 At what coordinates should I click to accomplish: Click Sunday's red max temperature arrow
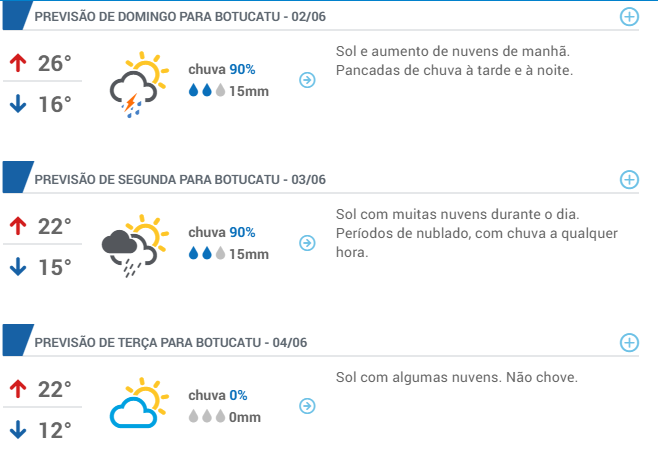pos(18,63)
